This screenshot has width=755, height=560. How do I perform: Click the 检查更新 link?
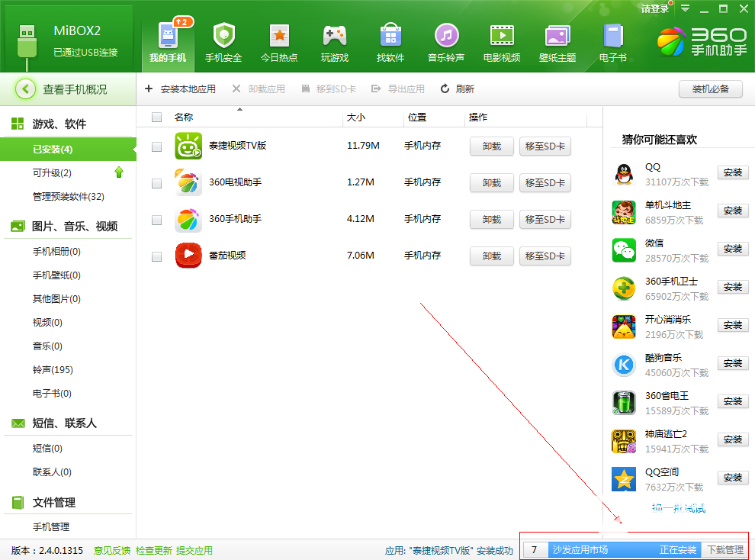pyautogui.click(x=153, y=550)
